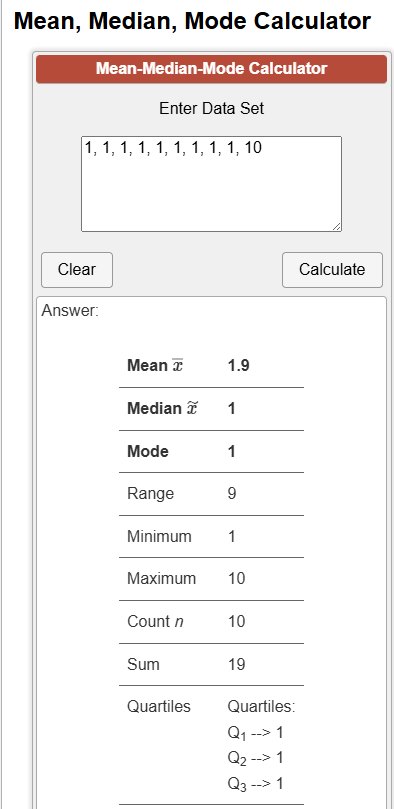Click the Minimum row label
Image resolution: width=394 pixels, height=809 pixels.
pyautogui.click(x=159, y=537)
